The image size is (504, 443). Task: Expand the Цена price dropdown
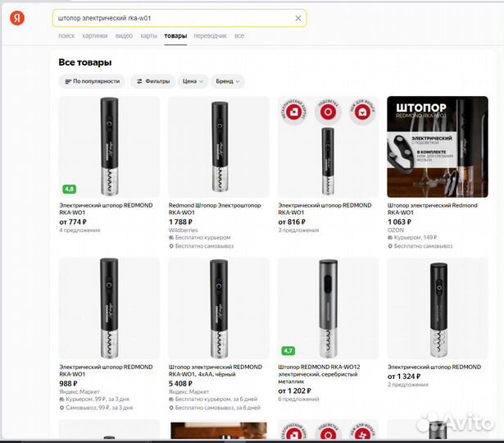coord(193,81)
